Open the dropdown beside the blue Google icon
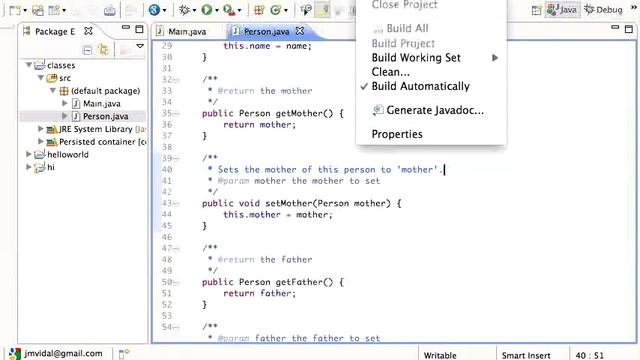The image size is (640, 360). point(165,10)
